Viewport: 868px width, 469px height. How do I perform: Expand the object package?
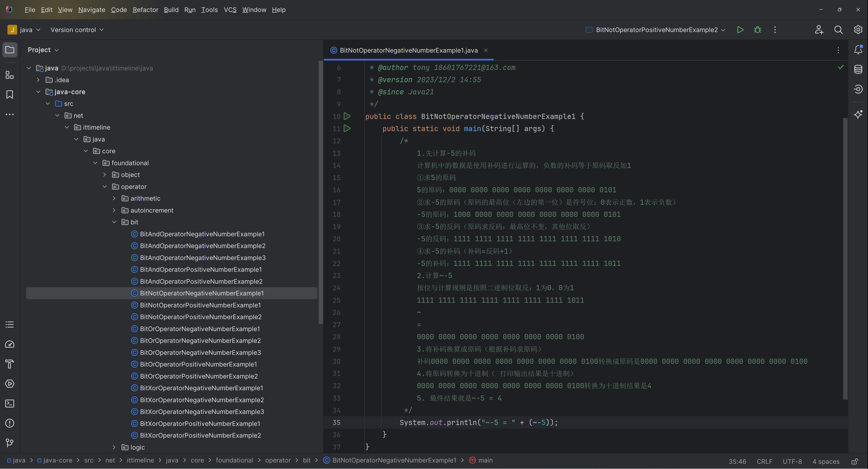(105, 175)
